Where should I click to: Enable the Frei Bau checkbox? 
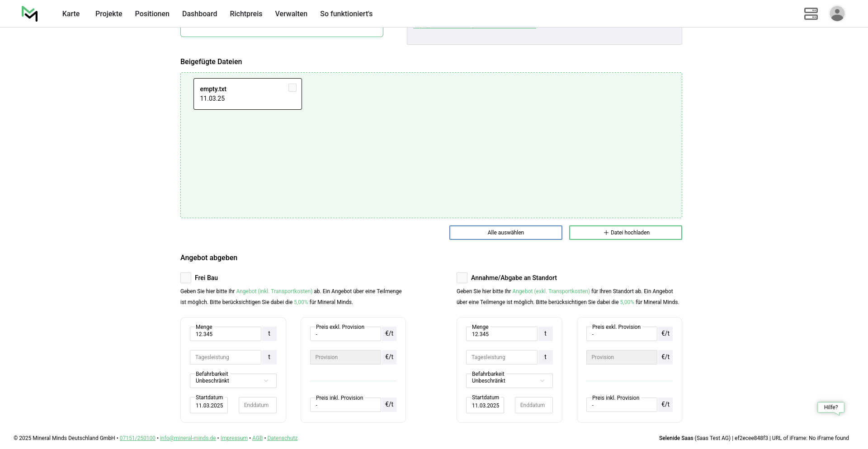[186, 278]
